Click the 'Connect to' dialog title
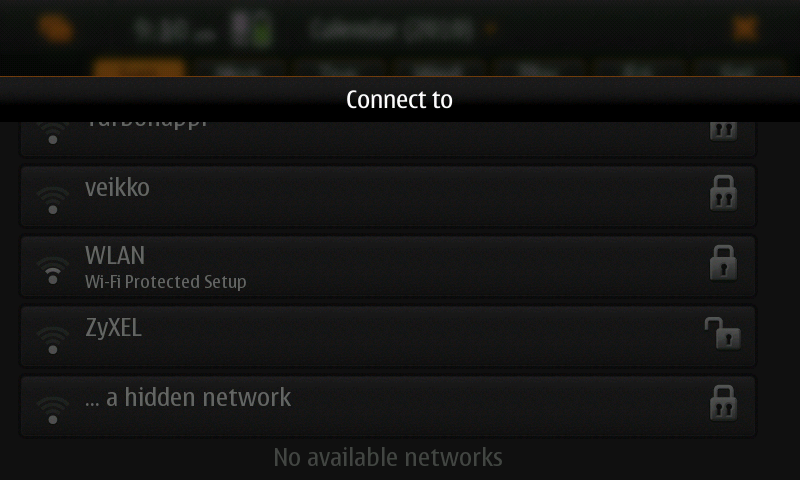This screenshot has width=800, height=480. (x=399, y=99)
